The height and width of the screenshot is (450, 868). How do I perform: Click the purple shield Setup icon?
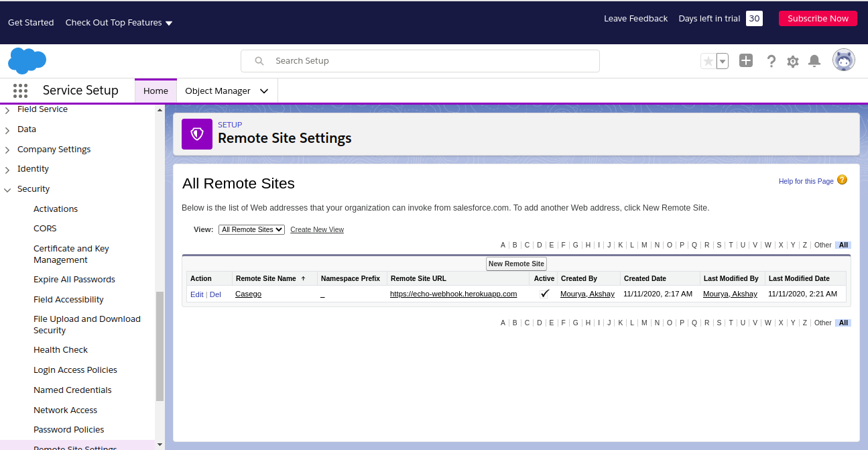point(197,134)
